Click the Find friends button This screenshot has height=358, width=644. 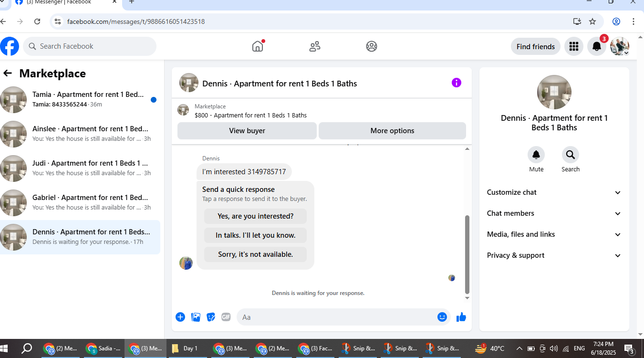pyautogui.click(x=536, y=46)
